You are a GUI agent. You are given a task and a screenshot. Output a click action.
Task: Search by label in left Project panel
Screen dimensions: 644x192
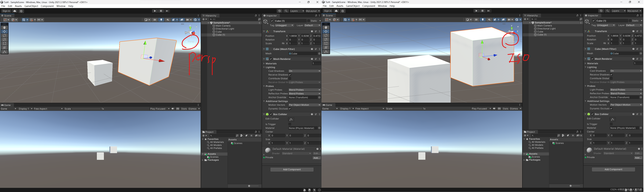pos(247,136)
